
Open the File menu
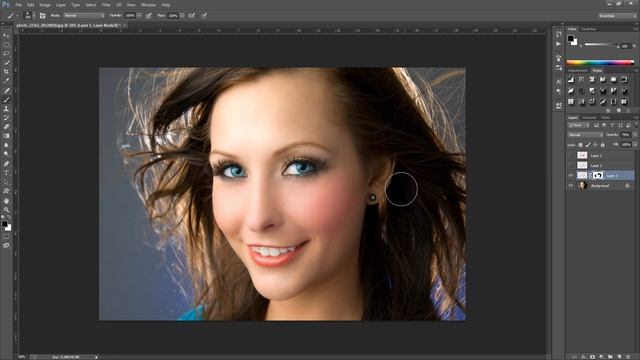click(19, 5)
